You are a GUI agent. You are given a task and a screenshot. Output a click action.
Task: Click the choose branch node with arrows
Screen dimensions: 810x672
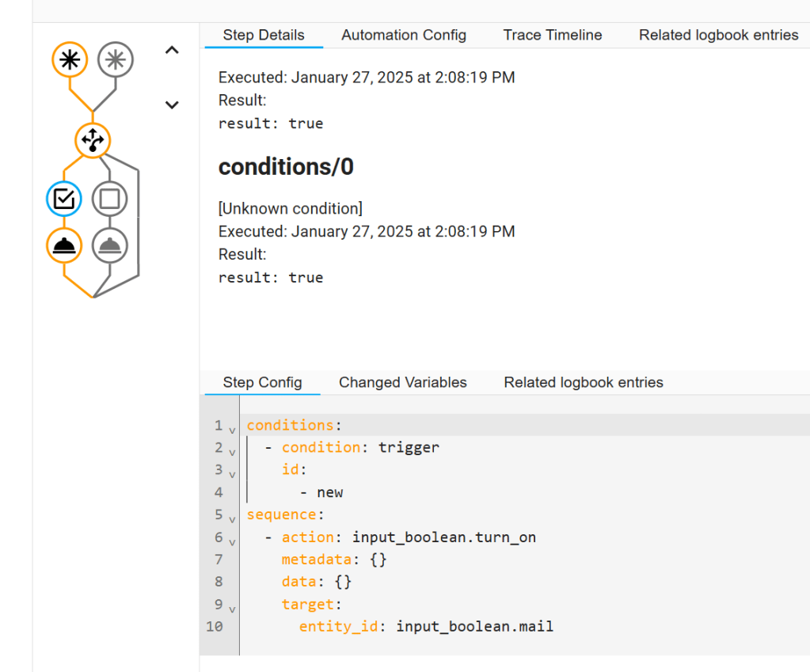pos(93,140)
